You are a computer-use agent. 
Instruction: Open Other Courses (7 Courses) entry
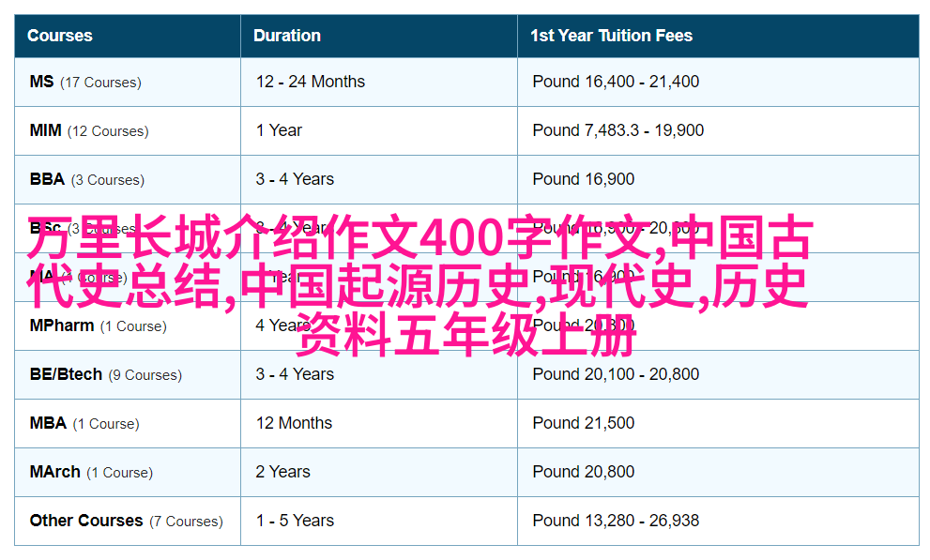point(126,521)
